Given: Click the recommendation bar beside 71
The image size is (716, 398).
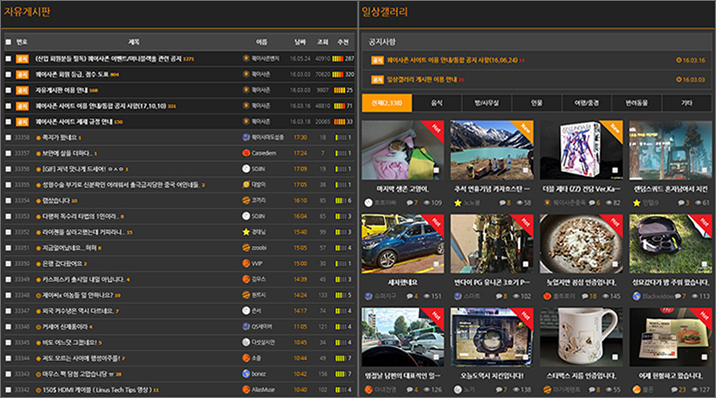Looking at the screenshot, I should coord(339,106).
